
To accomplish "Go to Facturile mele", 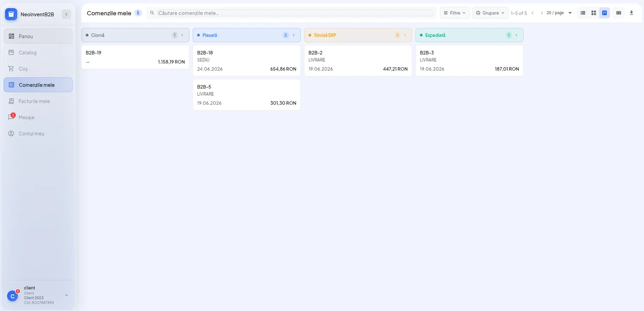I will point(38,101).
